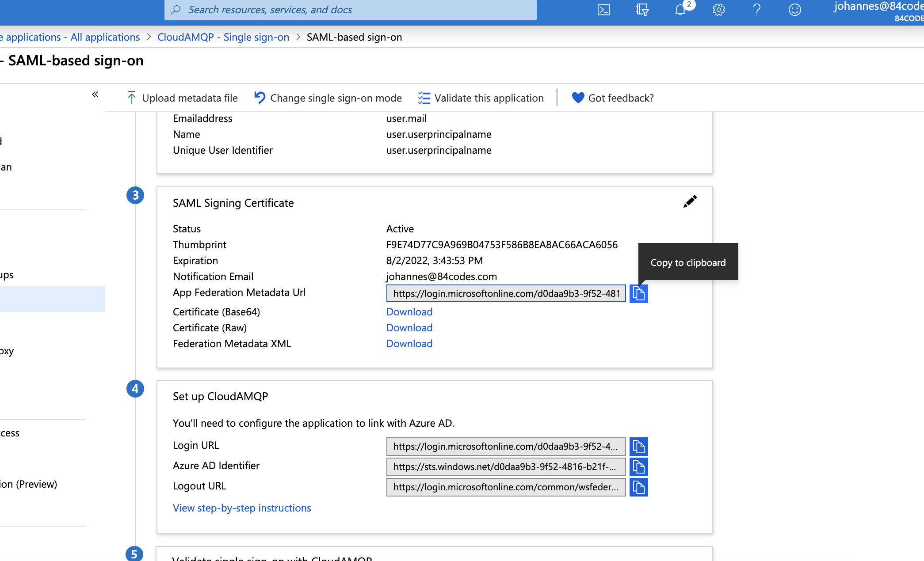This screenshot has width=924, height=561.
Task: Download the Federation Metadata XML
Action: [409, 344]
